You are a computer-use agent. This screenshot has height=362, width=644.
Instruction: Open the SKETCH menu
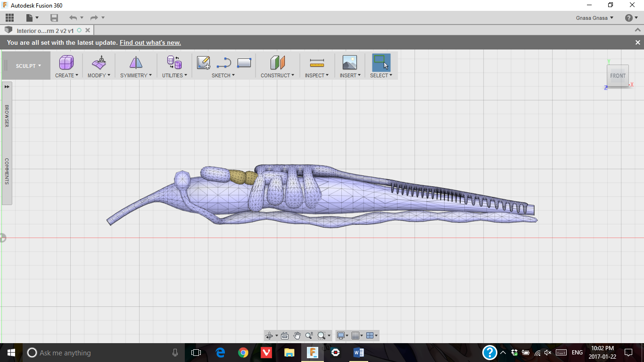(223, 75)
